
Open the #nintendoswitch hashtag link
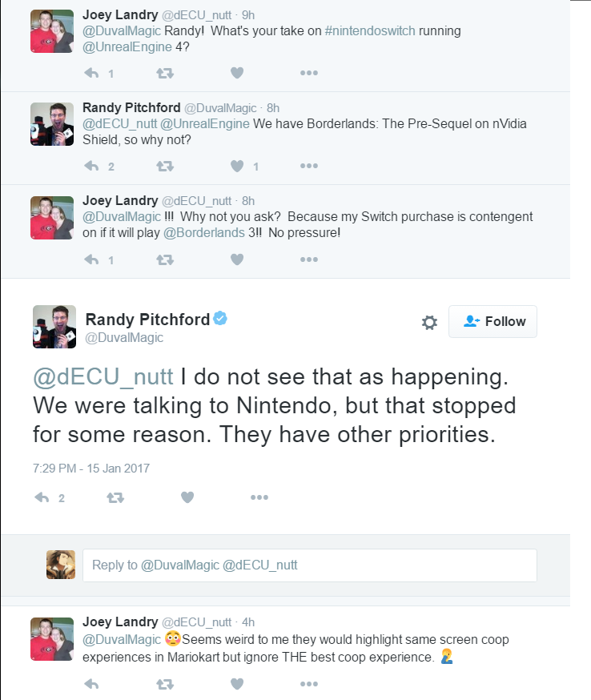[x=370, y=30]
